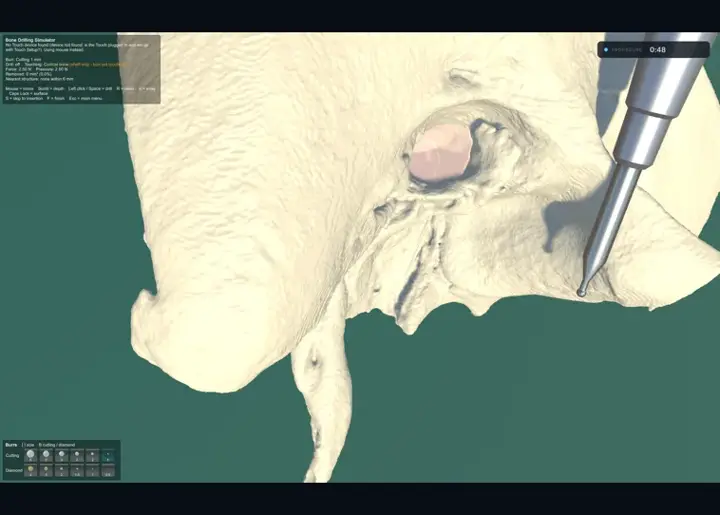Click the Burrs panel heading
Screen dimensions: 720x515
coord(11,445)
